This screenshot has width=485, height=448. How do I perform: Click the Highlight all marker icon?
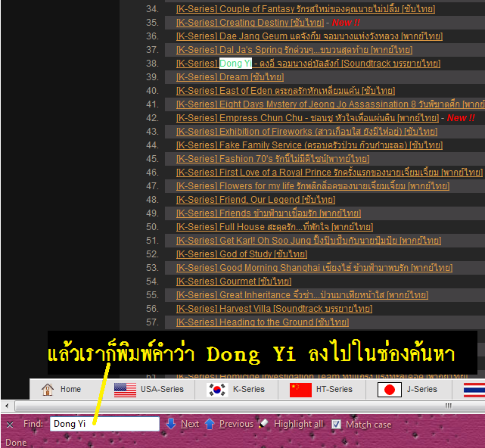pyautogui.click(x=263, y=423)
